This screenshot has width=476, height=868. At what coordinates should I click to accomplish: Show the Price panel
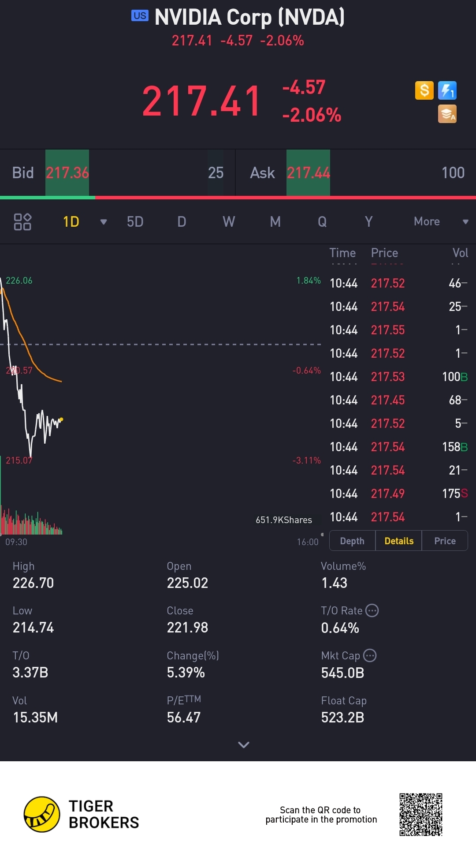pyautogui.click(x=445, y=541)
